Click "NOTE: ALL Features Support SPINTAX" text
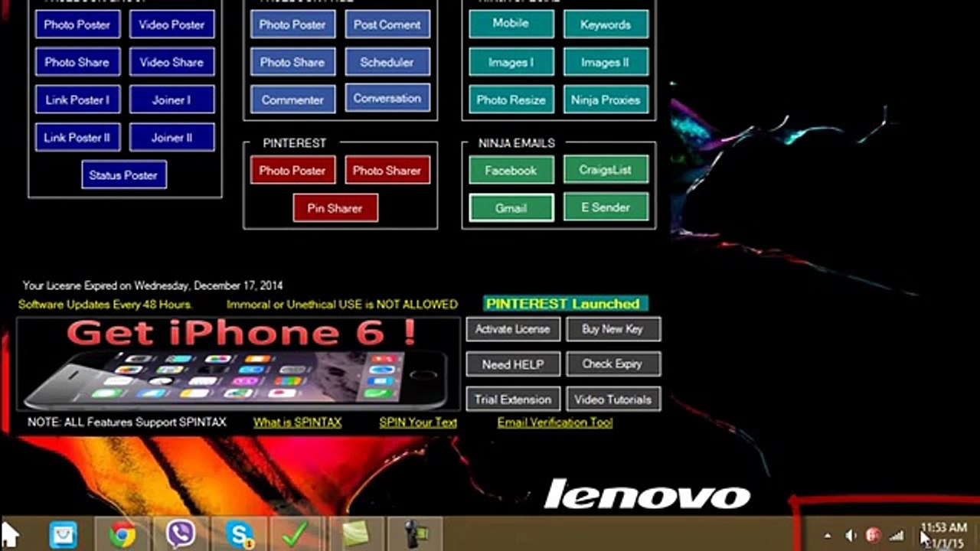 tap(127, 422)
